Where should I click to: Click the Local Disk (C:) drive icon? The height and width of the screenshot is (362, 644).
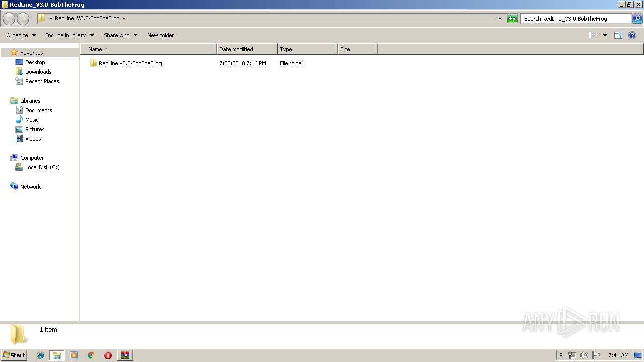(x=19, y=167)
